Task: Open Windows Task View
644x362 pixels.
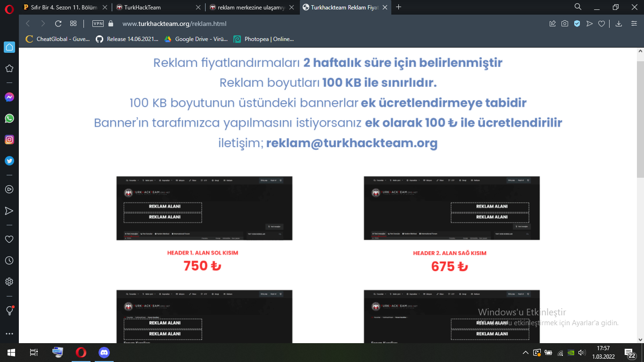Action: pyautogui.click(x=34, y=353)
